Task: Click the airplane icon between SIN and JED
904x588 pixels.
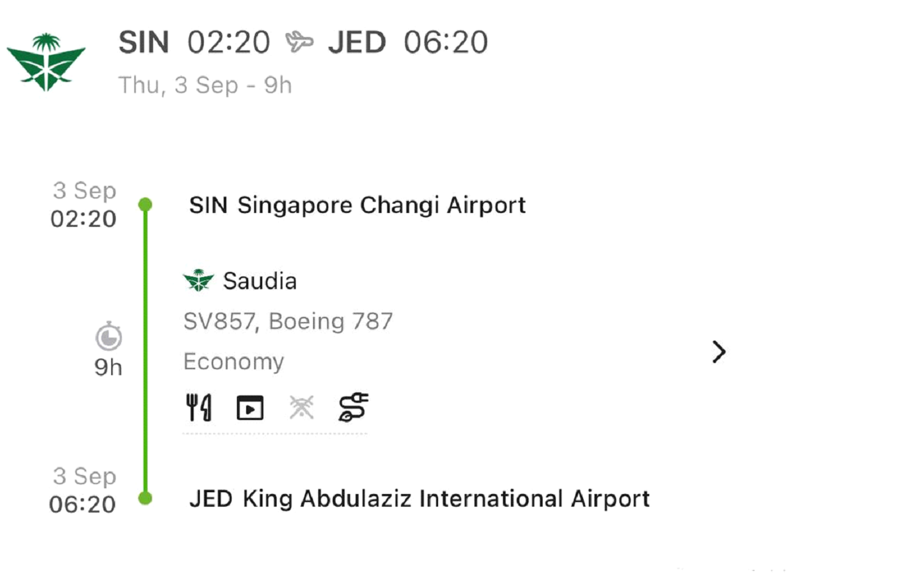Action: click(x=298, y=42)
